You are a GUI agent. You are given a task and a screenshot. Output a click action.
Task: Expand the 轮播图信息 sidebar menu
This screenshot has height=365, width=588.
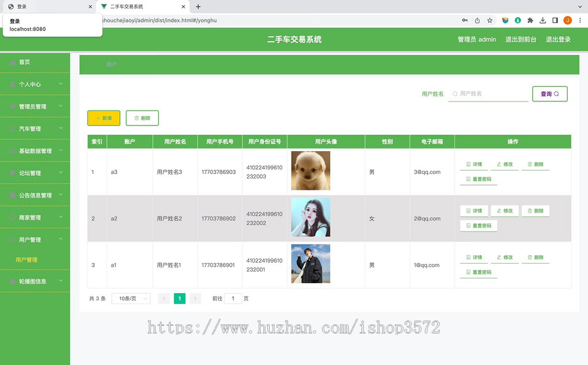[35, 281]
